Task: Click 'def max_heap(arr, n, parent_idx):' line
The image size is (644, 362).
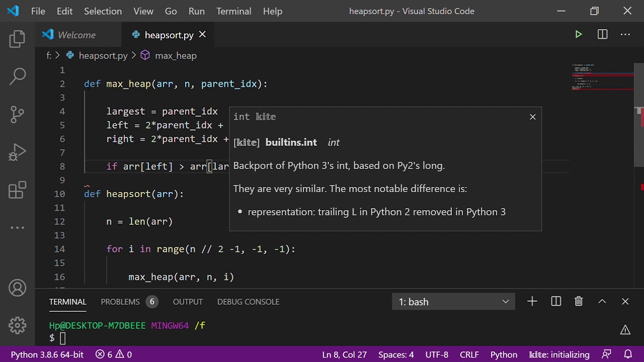Action: (x=176, y=84)
